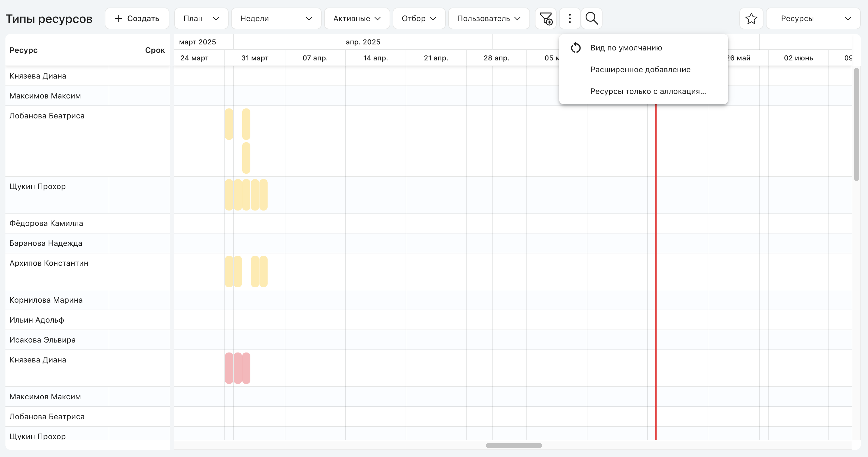Viewport: 868px width, 457px height.
Task: Click the add filter funnel icon
Action: (545, 18)
